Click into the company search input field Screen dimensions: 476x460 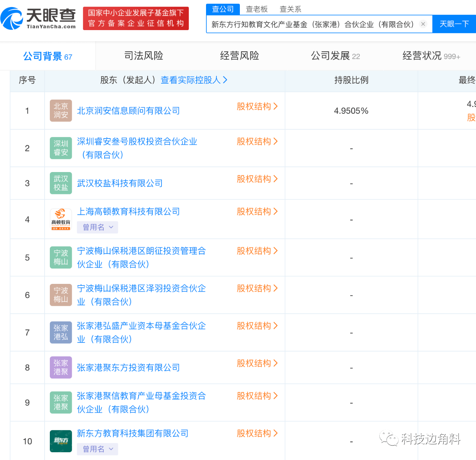(312, 25)
